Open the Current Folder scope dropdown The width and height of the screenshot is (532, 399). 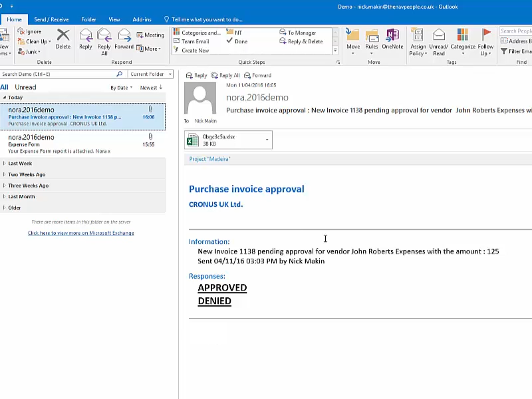[151, 74]
